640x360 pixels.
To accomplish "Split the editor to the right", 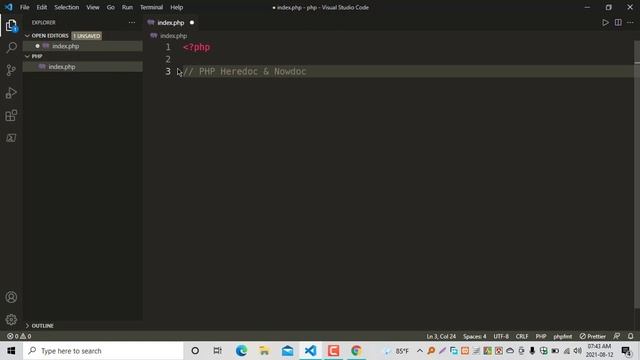I will tap(618, 22).
